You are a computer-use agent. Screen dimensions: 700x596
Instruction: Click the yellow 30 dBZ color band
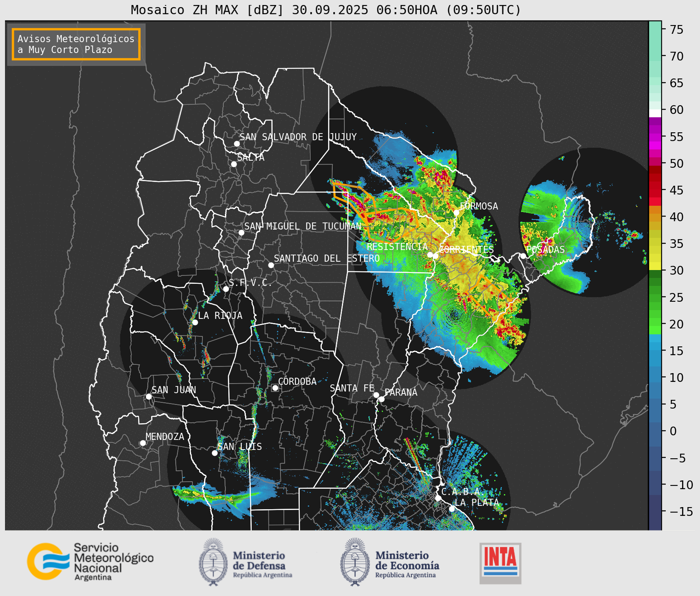coord(655,266)
